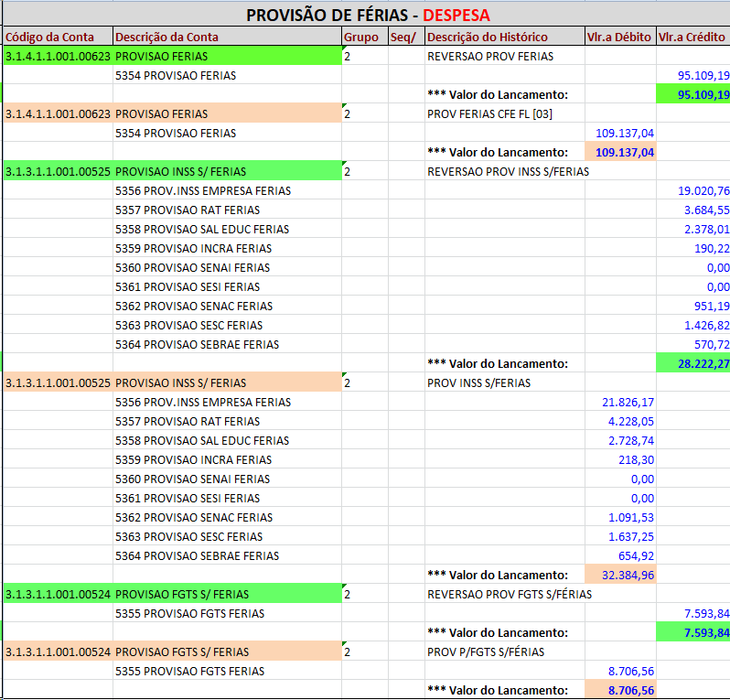Select the Vlr.a Débito column header
Viewport: 730px width, 700px height.
pyautogui.click(x=619, y=37)
